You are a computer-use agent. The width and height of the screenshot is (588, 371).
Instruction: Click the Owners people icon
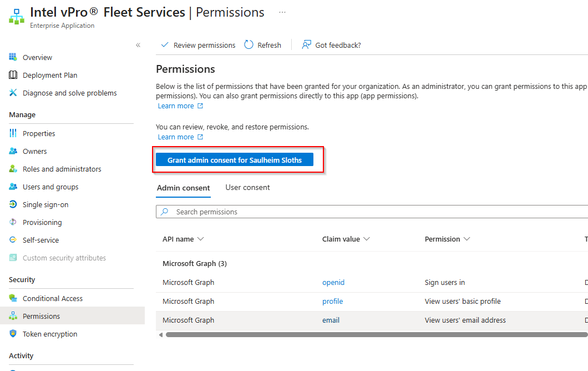point(13,151)
